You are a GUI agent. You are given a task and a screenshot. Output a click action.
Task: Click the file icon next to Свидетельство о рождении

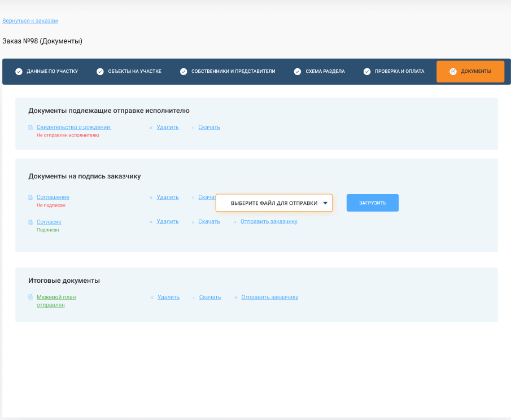(30, 127)
